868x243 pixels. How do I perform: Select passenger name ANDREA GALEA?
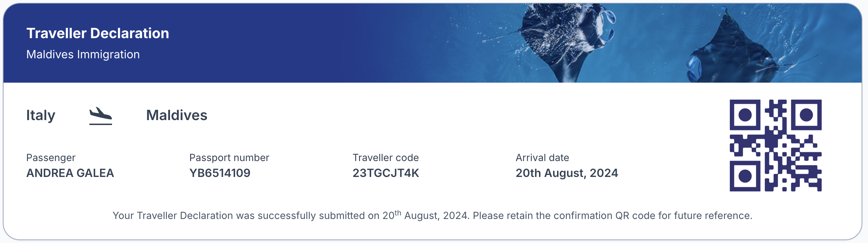(x=70, y=173)
